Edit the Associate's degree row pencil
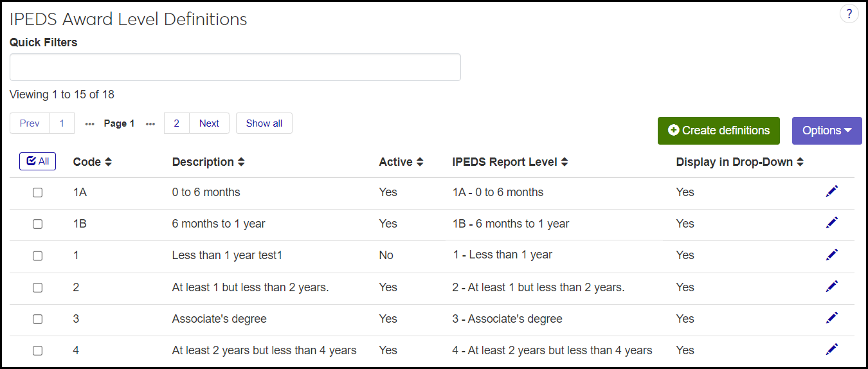Screen dimensions: 868x369 [832, 318]
